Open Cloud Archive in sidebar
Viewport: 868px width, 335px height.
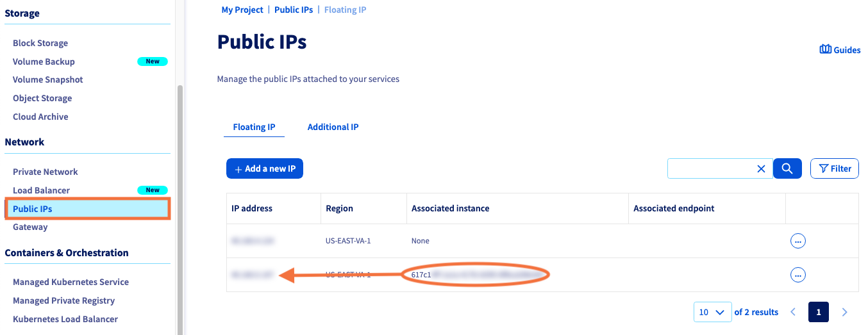pos(40,117)
